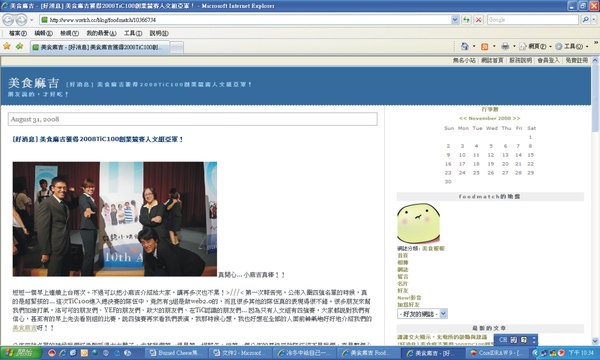
Task: Open New!影音 link in sidebar
Action: pos(409,298)
